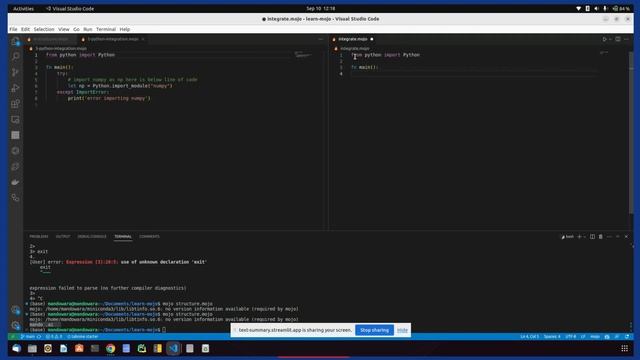Maximize the terminal panel size
Screen dimensions: 640x360
618,237
